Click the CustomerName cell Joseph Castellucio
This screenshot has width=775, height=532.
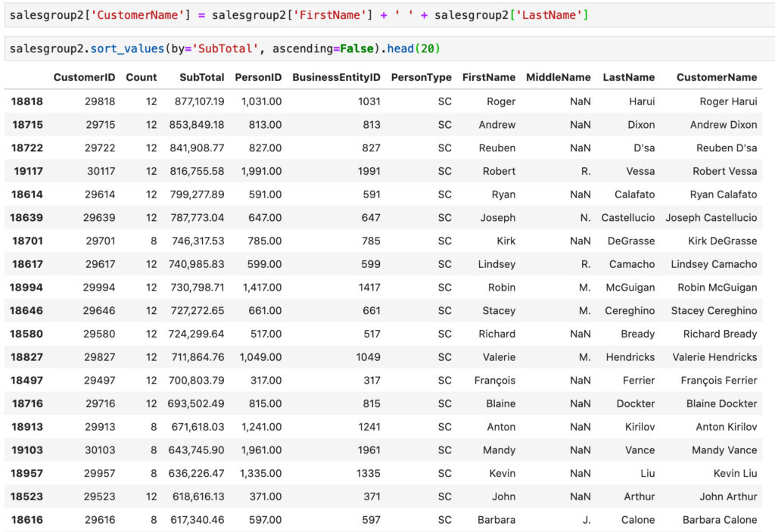pyautogui.click(x=711, y=217)
